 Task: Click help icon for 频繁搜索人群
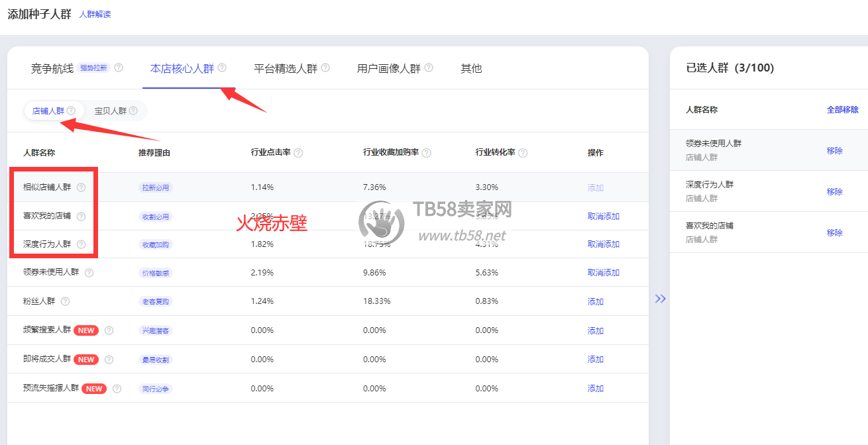point(109,330)
